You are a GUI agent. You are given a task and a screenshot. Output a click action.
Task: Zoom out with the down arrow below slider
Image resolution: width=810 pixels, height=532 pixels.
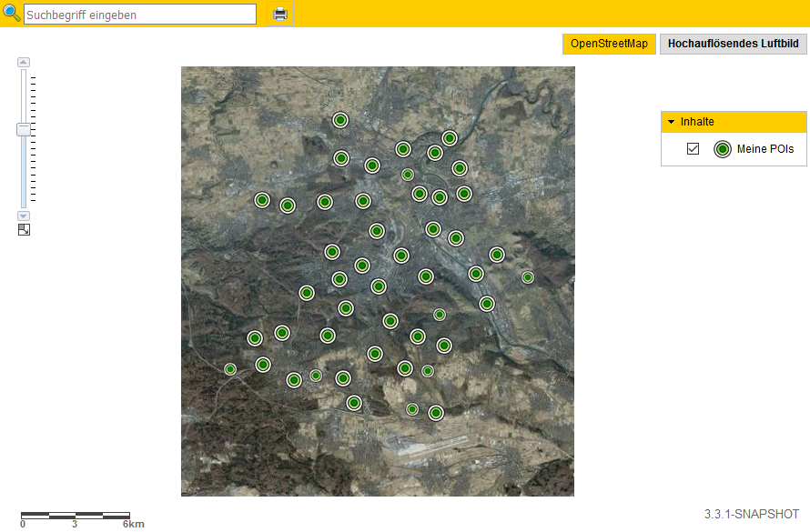24,216
